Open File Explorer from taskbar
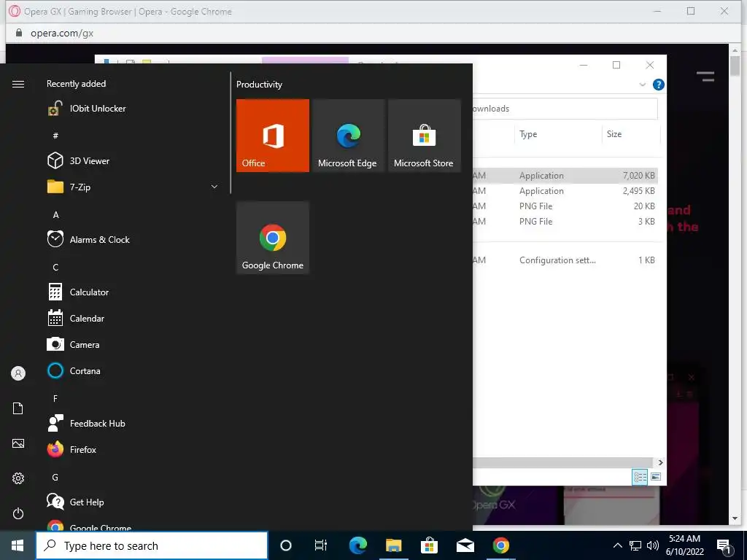This screenshot has height=560, width=747. [x=393, y=545]
